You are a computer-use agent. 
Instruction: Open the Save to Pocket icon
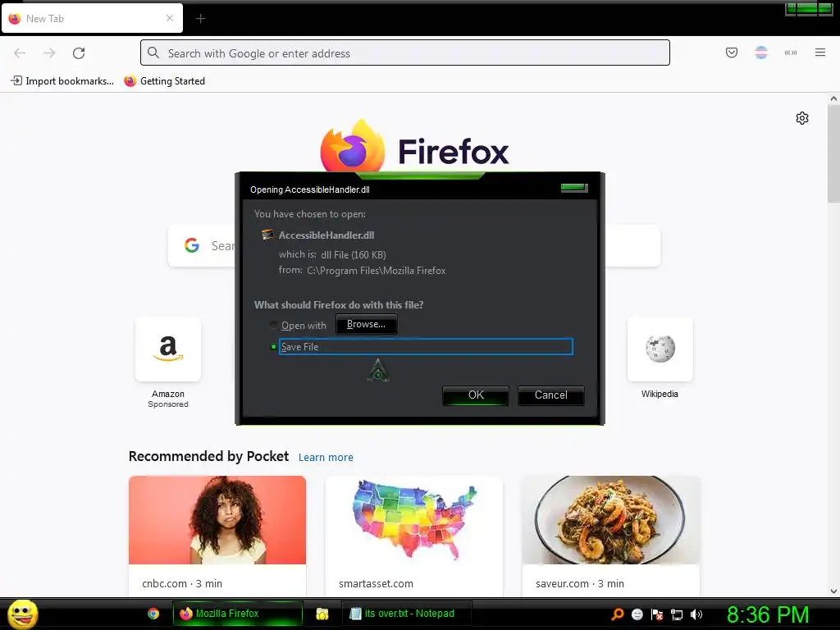pyautogui.click(x=731, y=52)
